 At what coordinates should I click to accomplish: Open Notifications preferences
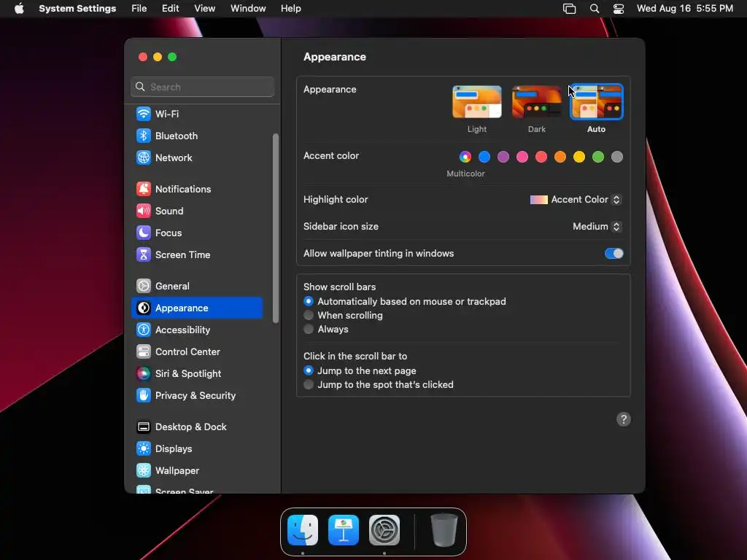[196, 189]
